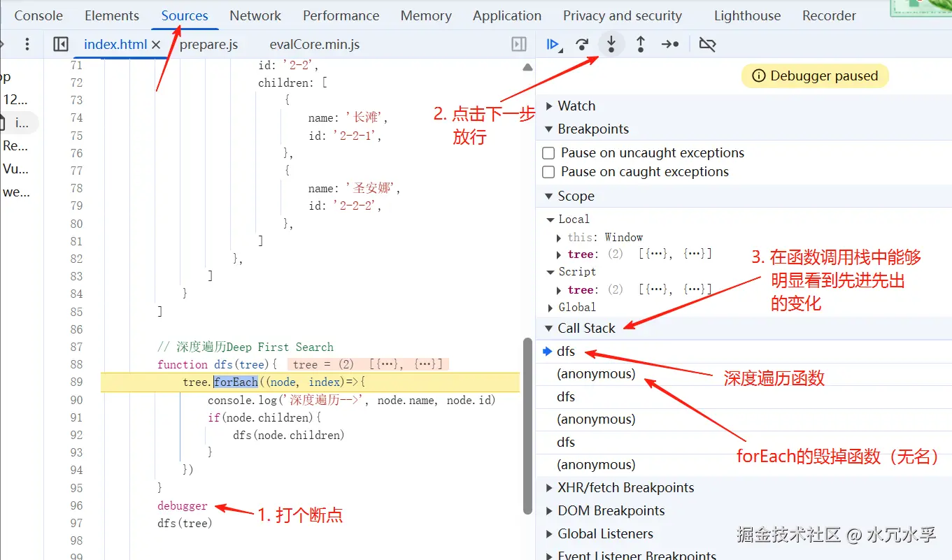Image resolution: width=952 pixels, height=560 pixels.
Task: Collapse the Local scope group
Action: coord(550,220)
